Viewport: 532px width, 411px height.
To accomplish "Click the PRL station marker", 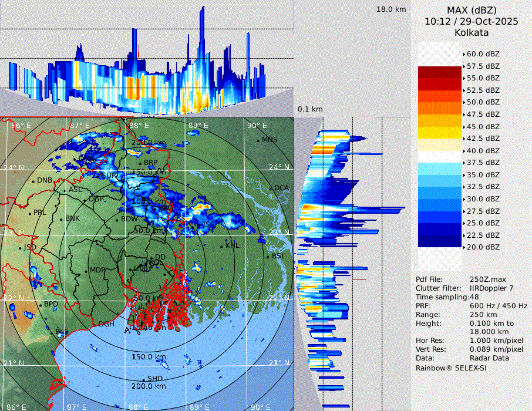I will (x=30, y=213).
